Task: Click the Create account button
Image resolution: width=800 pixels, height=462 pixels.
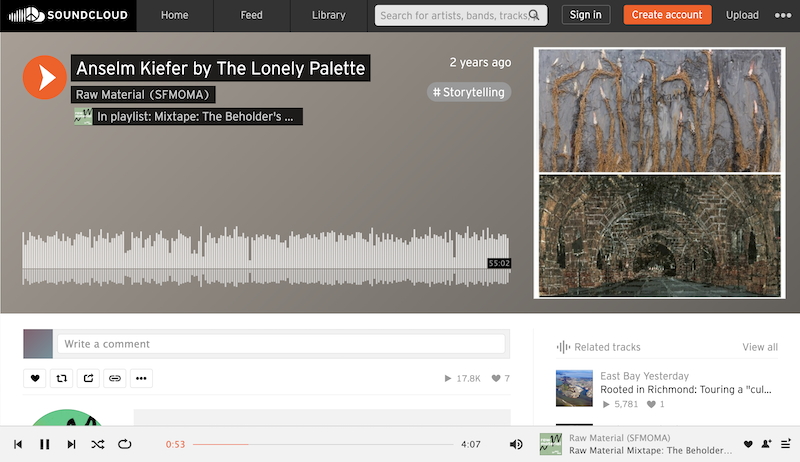Action: pyautogui.click(x=667, y=15)
